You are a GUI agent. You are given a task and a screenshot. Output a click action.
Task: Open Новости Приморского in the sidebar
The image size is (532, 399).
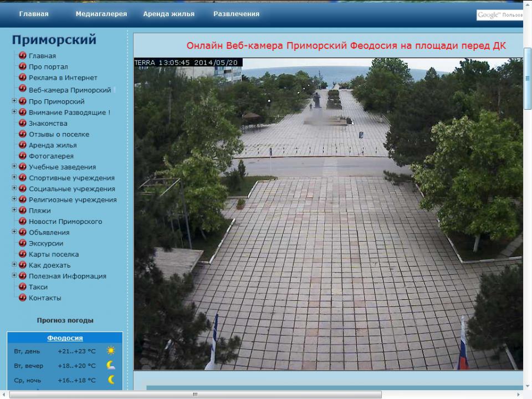coord(65,221)
